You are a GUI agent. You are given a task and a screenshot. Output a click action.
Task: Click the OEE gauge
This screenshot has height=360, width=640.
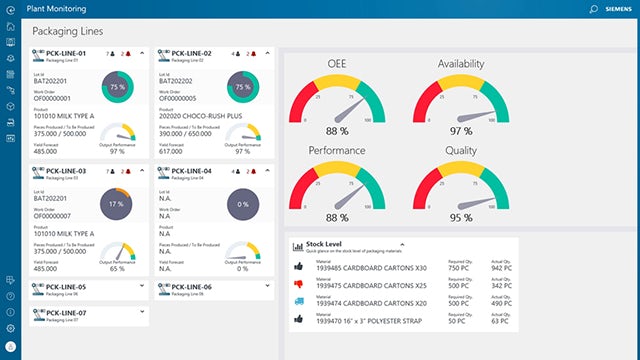click(x=337, y=98)
